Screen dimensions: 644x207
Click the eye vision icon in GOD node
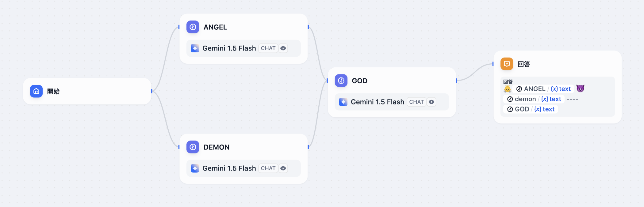pyautogui.click(x=431, y=102)
